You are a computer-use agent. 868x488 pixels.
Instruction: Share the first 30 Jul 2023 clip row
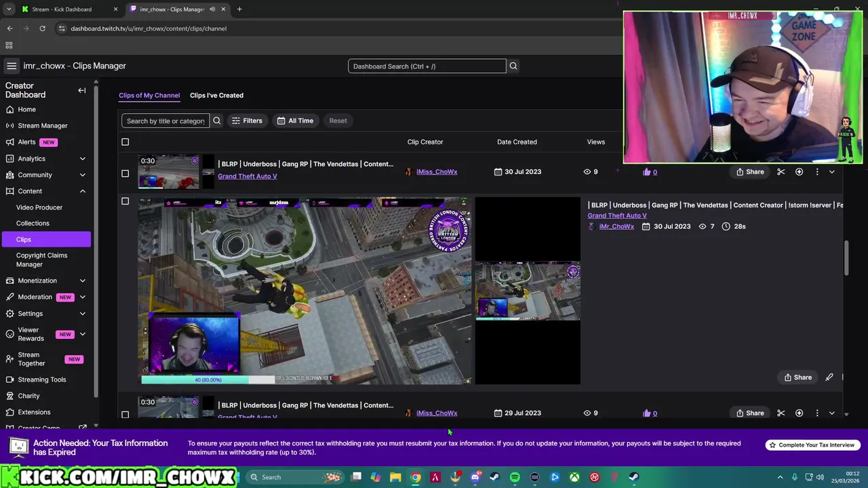pyautogui.click(x=750, y=171)
